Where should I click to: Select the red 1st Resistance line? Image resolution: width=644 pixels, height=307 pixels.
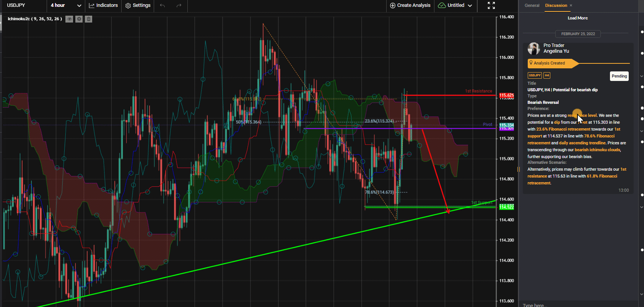point(449,95)
